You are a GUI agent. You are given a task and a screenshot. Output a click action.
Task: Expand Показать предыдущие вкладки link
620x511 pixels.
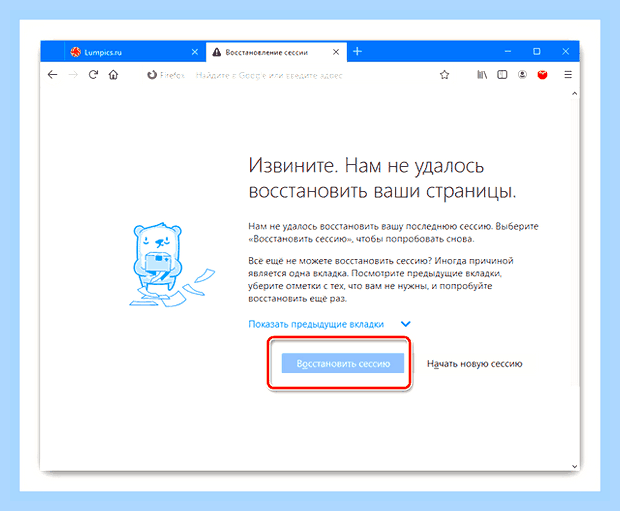[316, 324]
